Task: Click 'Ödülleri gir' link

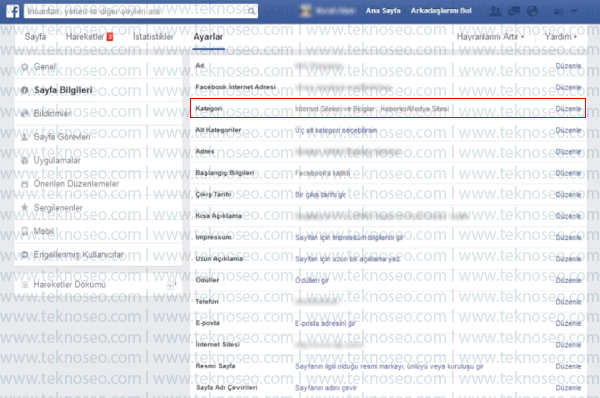Action: [x=312, y=281]
